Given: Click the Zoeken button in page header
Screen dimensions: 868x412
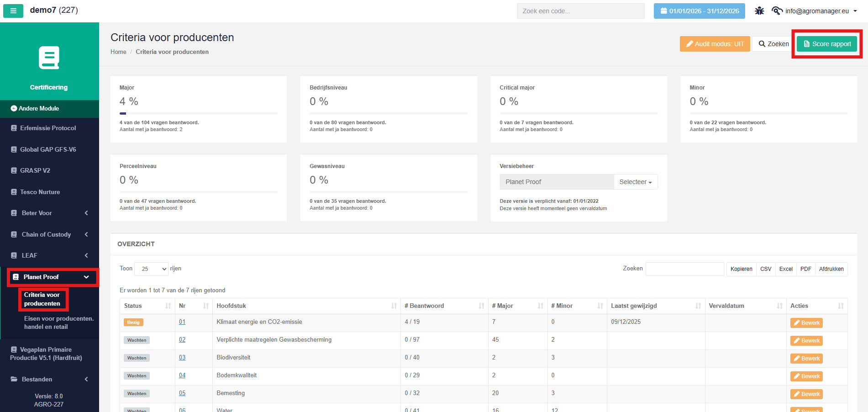Looking at the screenshot, I should (773, 44).
